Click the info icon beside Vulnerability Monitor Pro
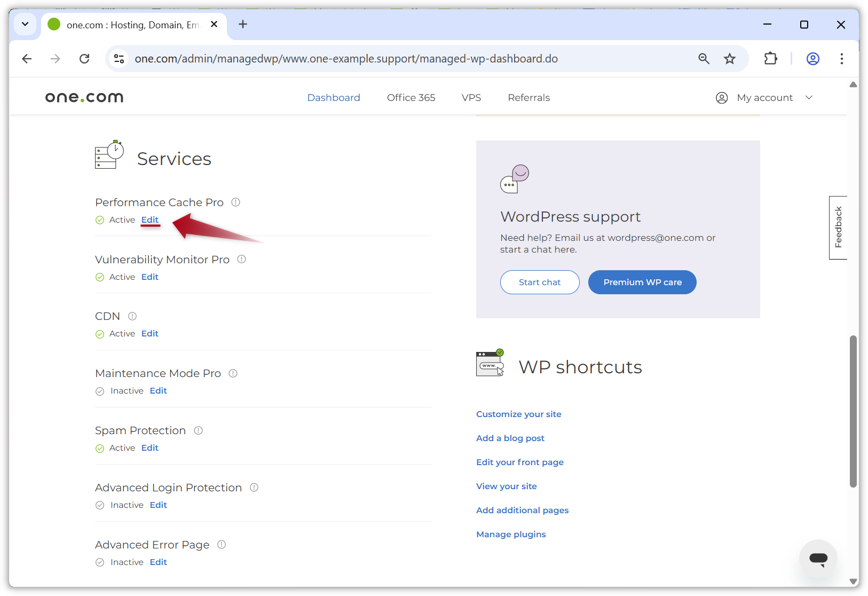Image resolution: width=868 pixels, height=596 pixels. coord(241,259)
